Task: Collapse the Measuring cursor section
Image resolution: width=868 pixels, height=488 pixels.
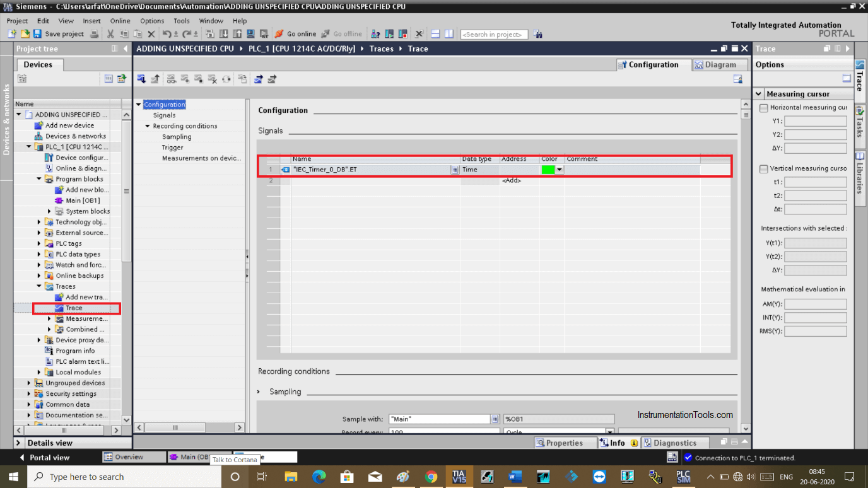Action: [759, 94]
